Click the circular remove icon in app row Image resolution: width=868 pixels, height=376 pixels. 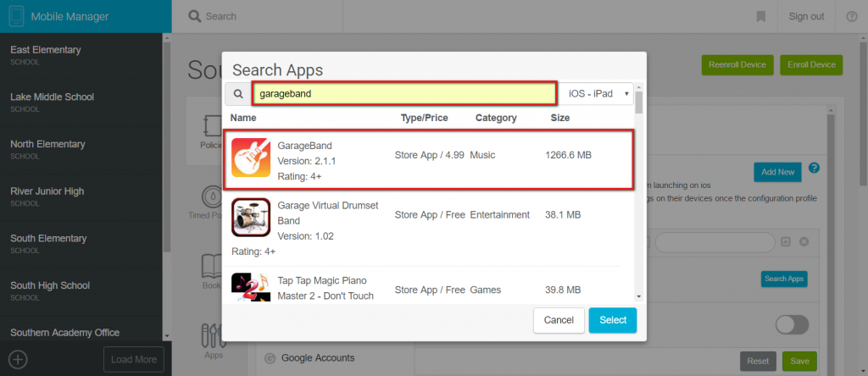(804, 241)
